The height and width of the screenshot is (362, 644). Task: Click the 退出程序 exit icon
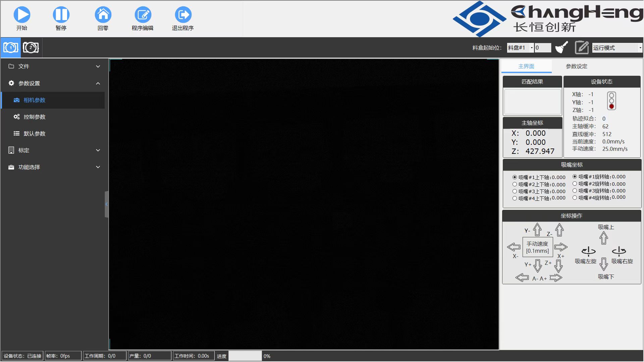183,15
